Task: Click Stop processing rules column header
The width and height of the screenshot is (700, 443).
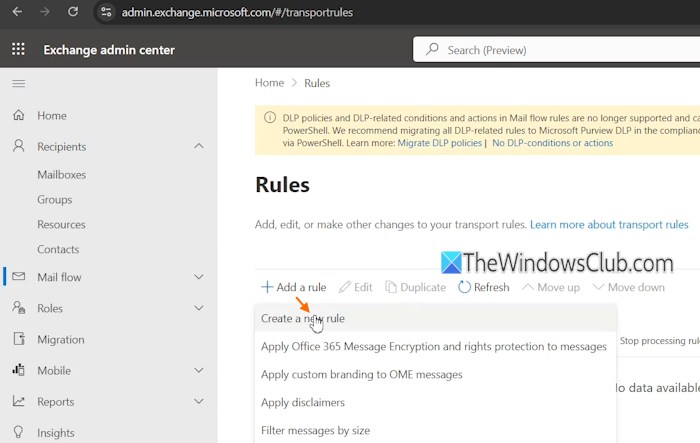Action: (x=659, y=341)
